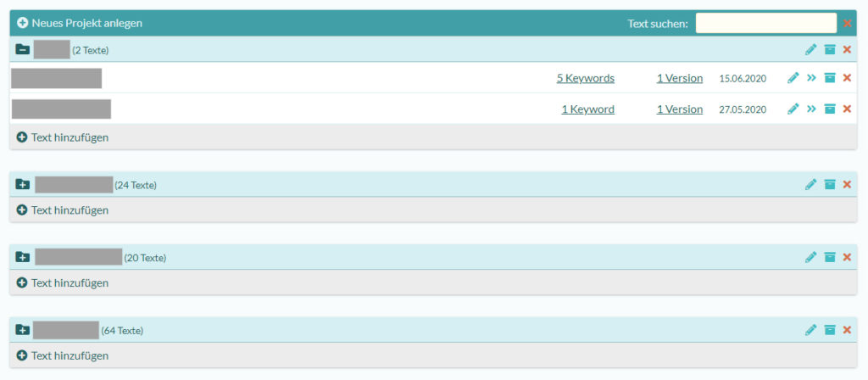Image resolution: width=868 pixels, height=380 pixels.
Task: Expand the project folder with 20 Texte
Action: 23,257
